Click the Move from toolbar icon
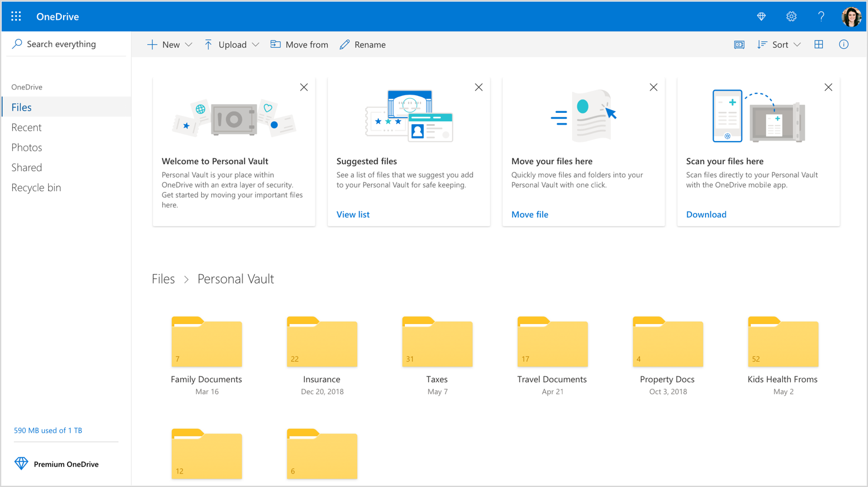The height and width of the screenshot is (487, 868). pyautogui.click(x=275, y=44)
